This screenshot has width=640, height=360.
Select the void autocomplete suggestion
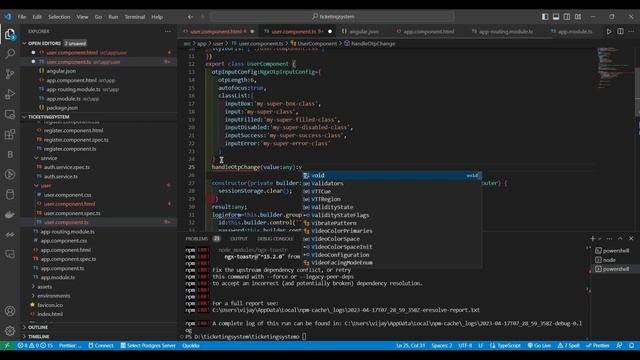coord(392,176)
